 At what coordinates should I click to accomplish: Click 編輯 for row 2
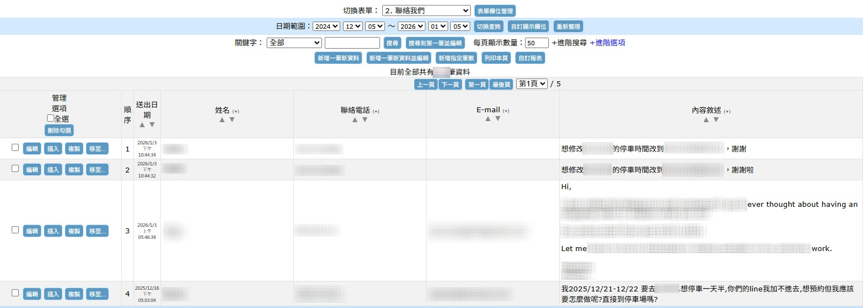32,170
